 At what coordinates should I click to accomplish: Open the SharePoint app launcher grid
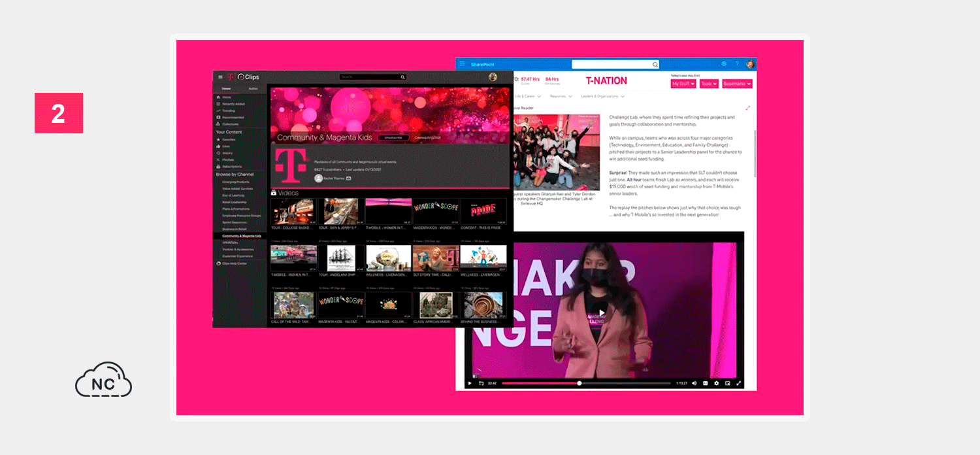coord(462,64)
